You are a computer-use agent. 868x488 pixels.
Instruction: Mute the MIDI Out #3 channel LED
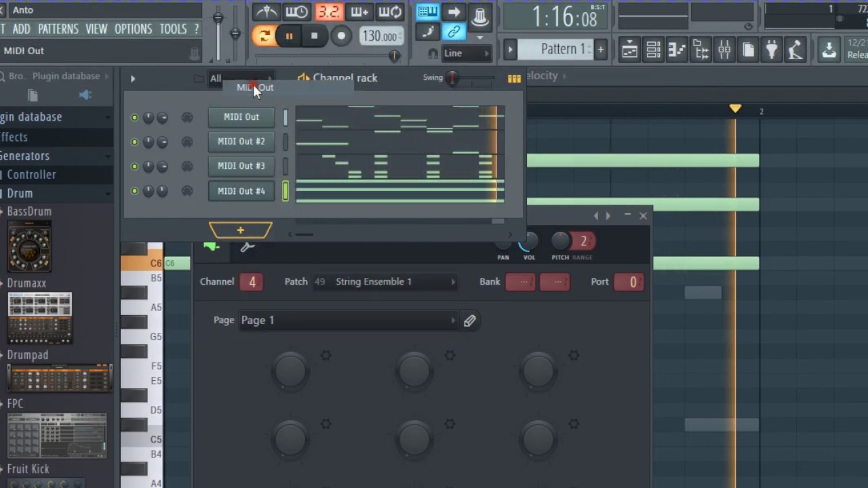[x=134, y=166]
